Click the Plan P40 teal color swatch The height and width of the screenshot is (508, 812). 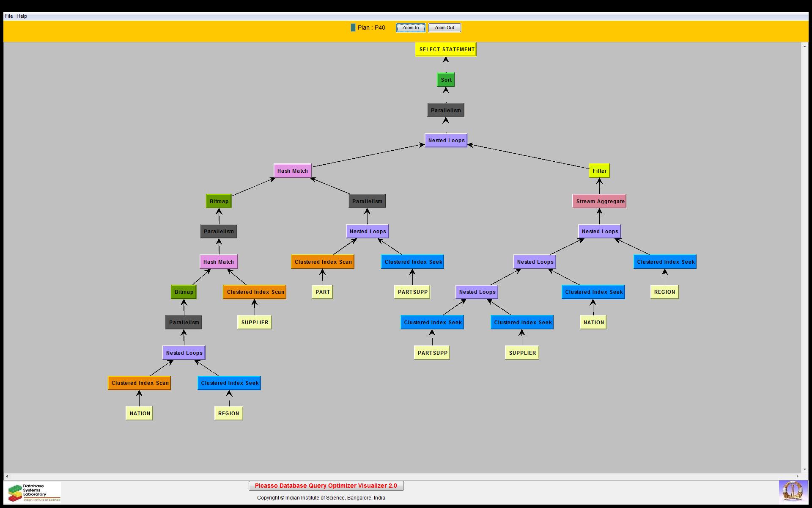coord(353,28)
